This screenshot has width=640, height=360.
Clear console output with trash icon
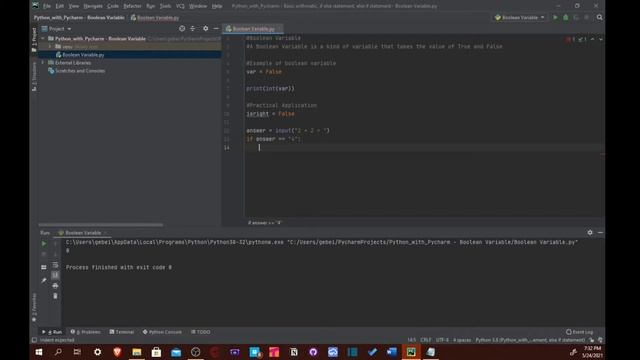point(55,296)
